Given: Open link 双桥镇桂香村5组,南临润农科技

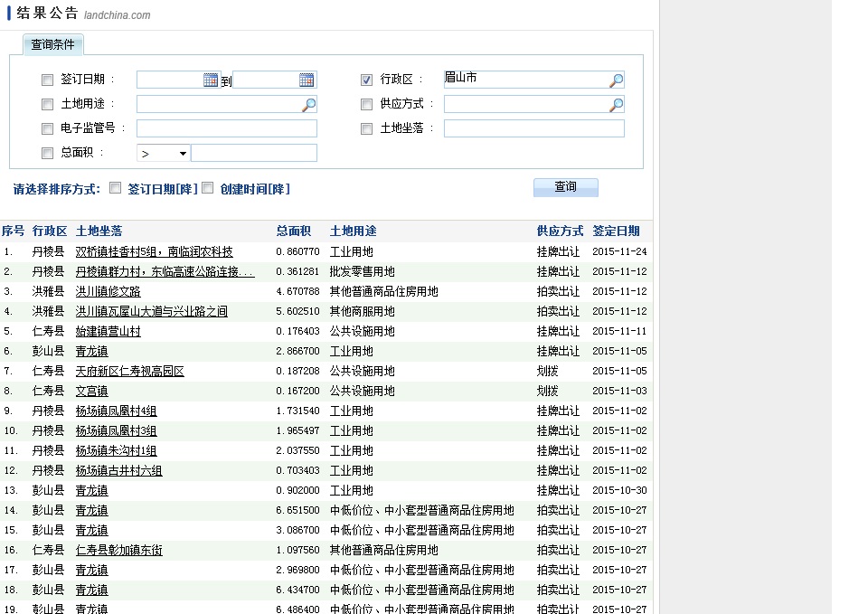Looking at the screenshot, I should pos(154,252).
